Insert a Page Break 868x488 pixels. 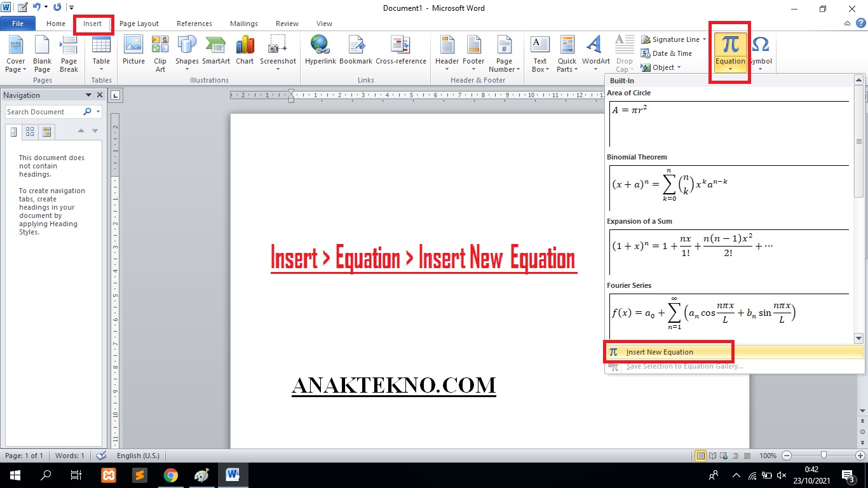(69, 54)
